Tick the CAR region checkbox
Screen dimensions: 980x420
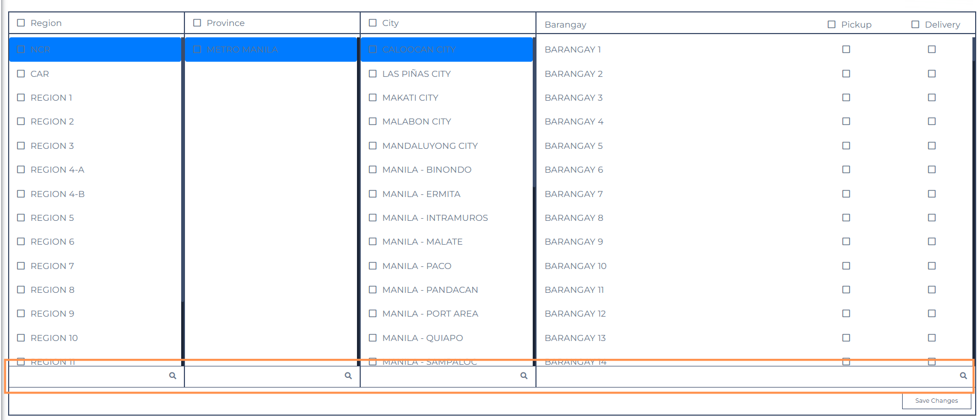21,74
